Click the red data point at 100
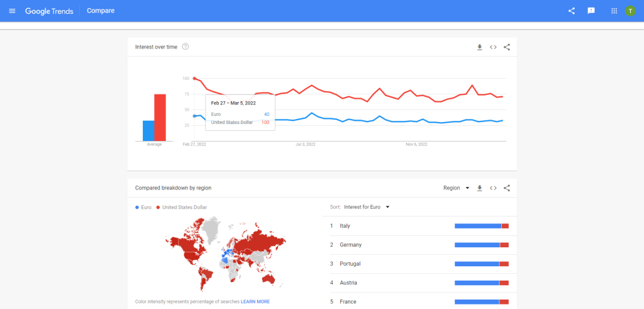The image size is (644, 309). (x=194, y=79)
